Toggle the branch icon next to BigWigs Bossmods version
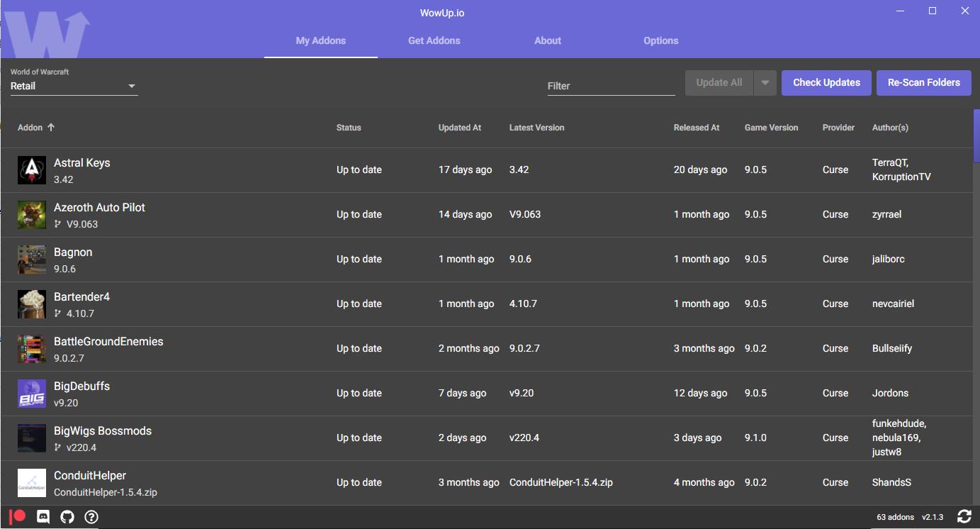Screen dimensions: 980x529 (x=58, y=447)
